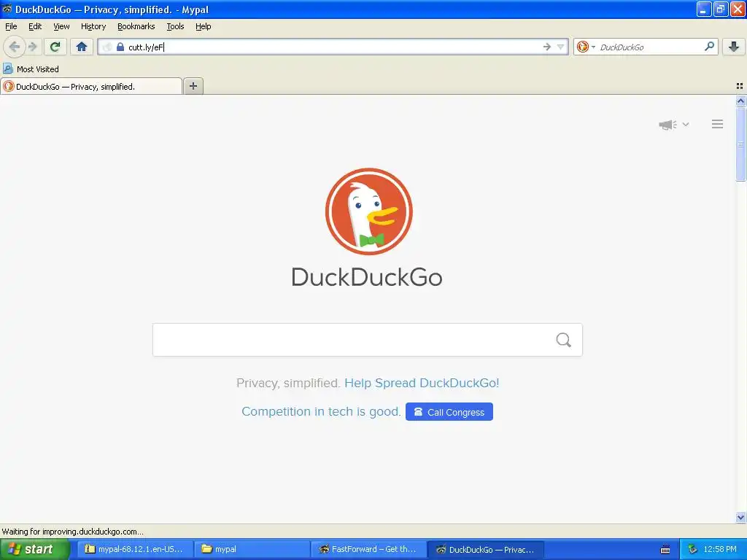Click the search magnifier in the DuckDuckGo box
This screenshot has height=560, width=747.
[564, 340]
